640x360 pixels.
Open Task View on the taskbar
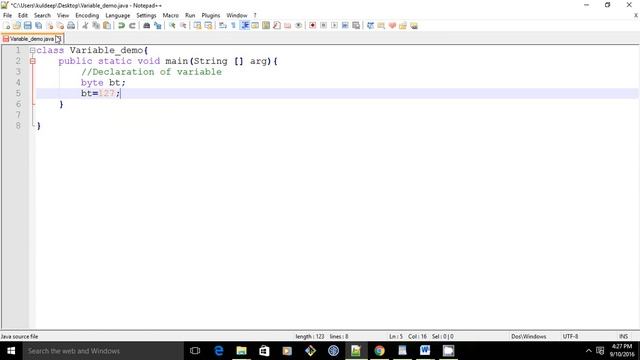[195, 351]
